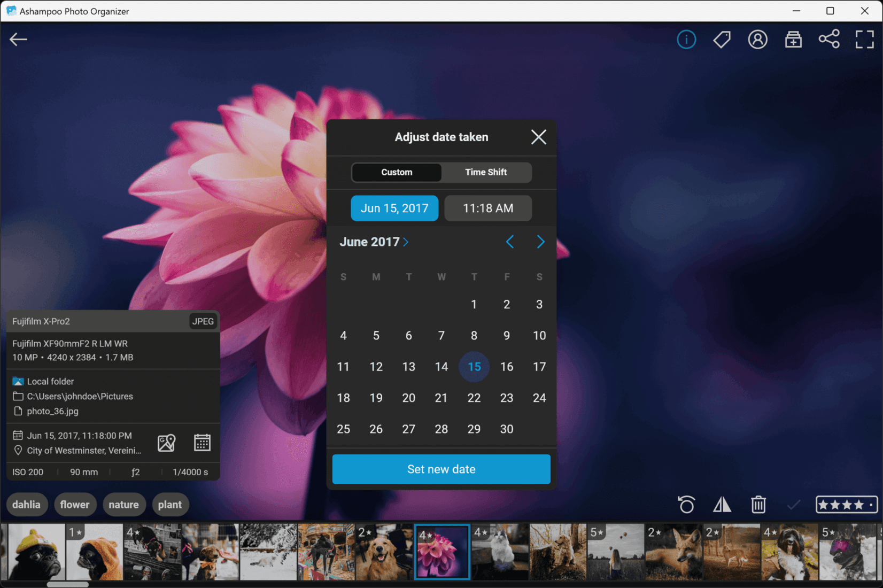Viewport: 883px width, 588px height.
Task: Click Set new date button
Action: (x=441, y=469)
